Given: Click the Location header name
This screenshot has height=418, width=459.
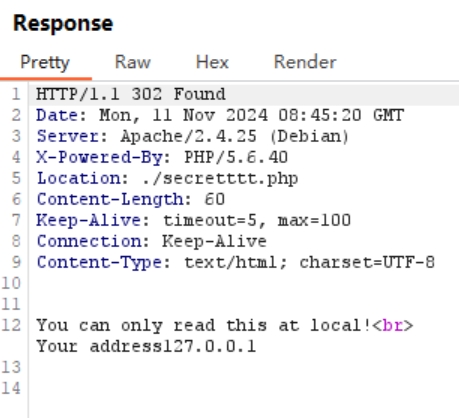Looking at the screenshot, I should click(x=78, y=178).
